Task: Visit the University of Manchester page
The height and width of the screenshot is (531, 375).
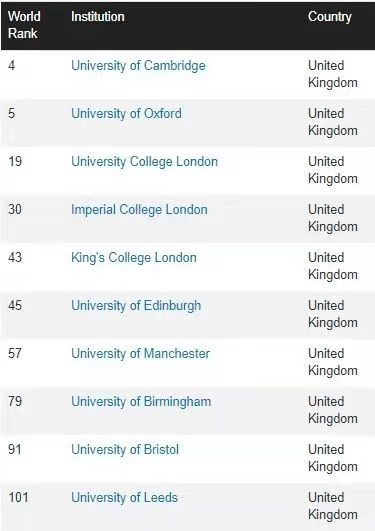Action: 141,354
